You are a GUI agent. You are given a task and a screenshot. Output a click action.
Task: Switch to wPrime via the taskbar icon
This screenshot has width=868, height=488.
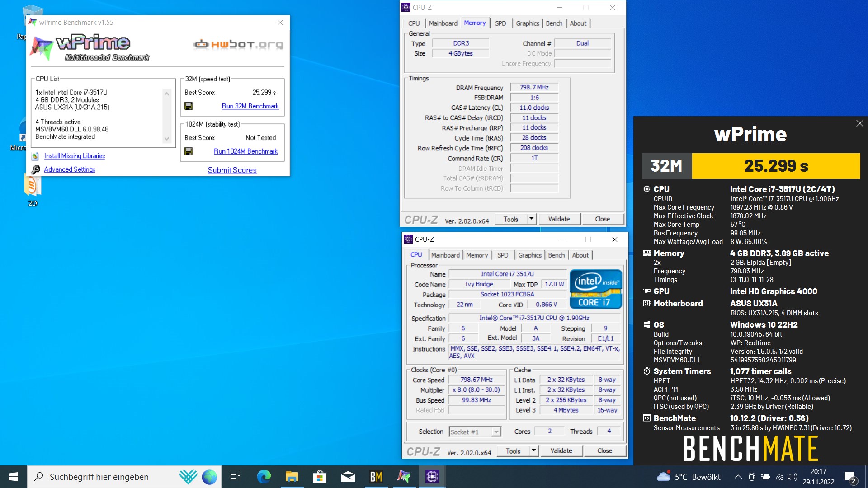404,477
